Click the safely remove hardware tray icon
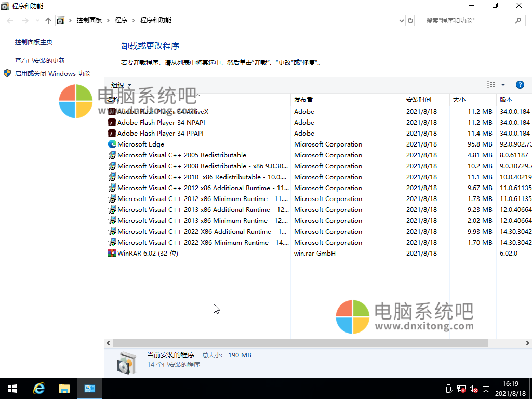Screen dimensions: 532x399 (448, 388)
